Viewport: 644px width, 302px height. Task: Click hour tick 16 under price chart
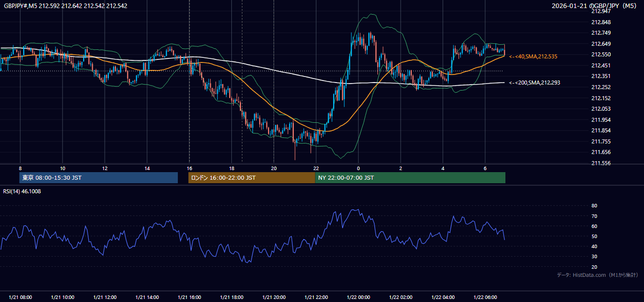pos(189,168)
